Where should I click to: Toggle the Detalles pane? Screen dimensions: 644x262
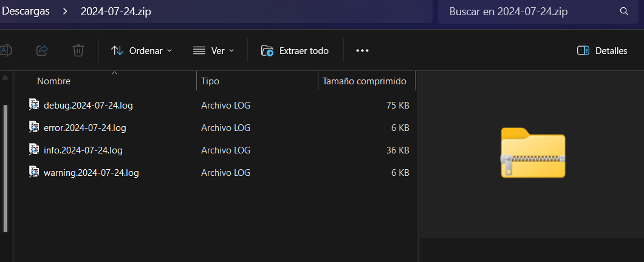coord(601,51)
